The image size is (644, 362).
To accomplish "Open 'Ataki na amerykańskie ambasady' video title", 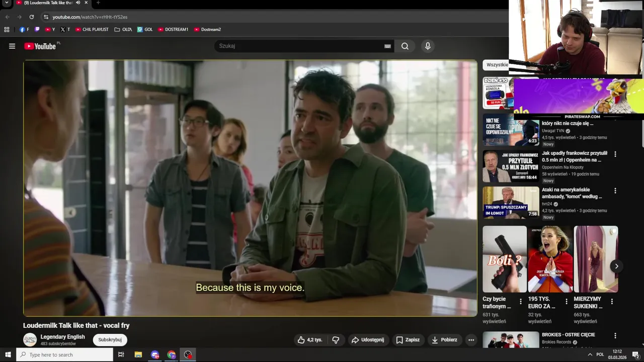I will coord(572,193).
